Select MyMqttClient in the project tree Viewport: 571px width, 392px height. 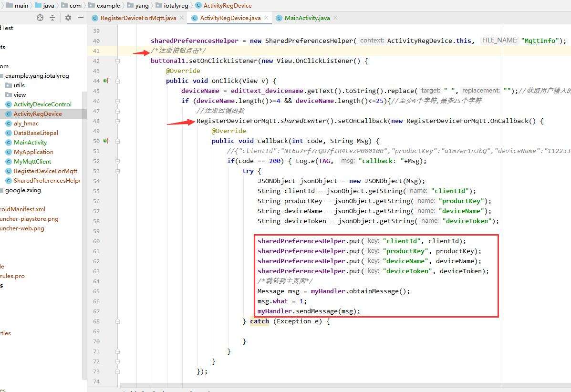(x=32, y=162)
